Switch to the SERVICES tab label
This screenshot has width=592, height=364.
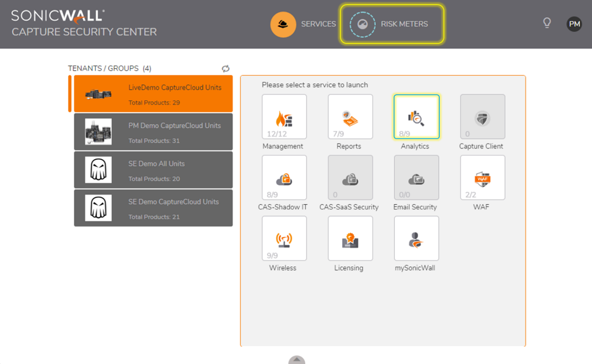(x=318, y=24)
